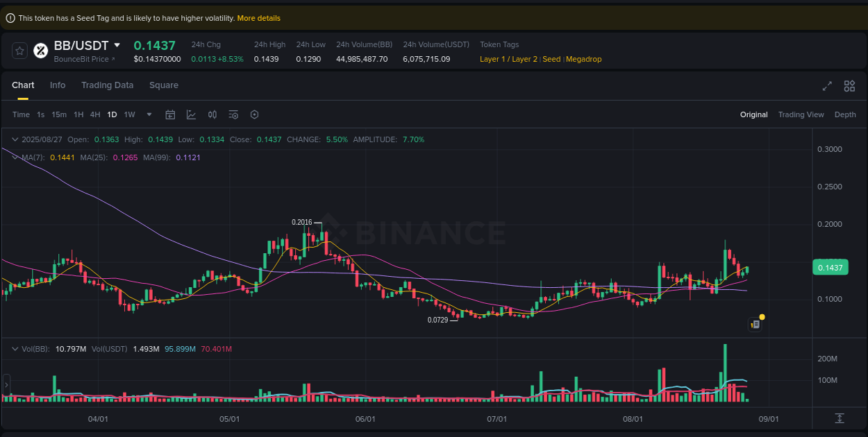The width and height of the screenshot is (868, 437).
Task: Select the technical indicators chart icon
Action: (x=192, y=114)
